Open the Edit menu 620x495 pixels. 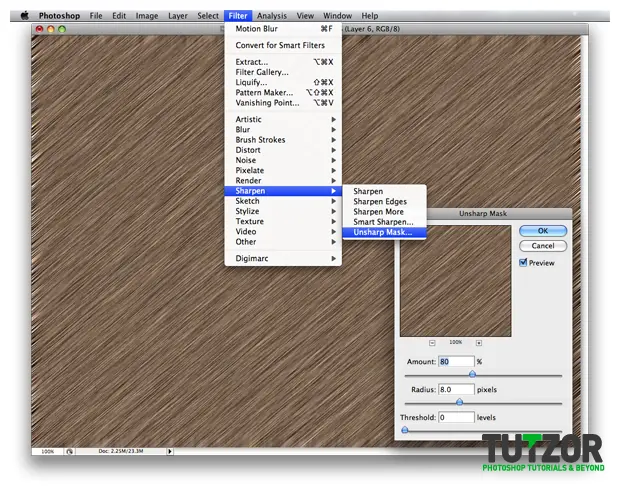coord(119,16)
